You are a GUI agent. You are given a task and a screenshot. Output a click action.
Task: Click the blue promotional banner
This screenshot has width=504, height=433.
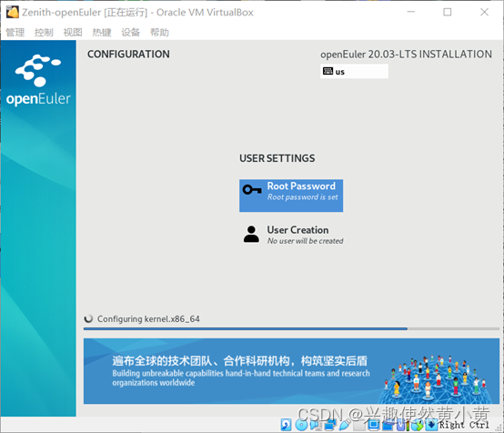coord(291,371)
